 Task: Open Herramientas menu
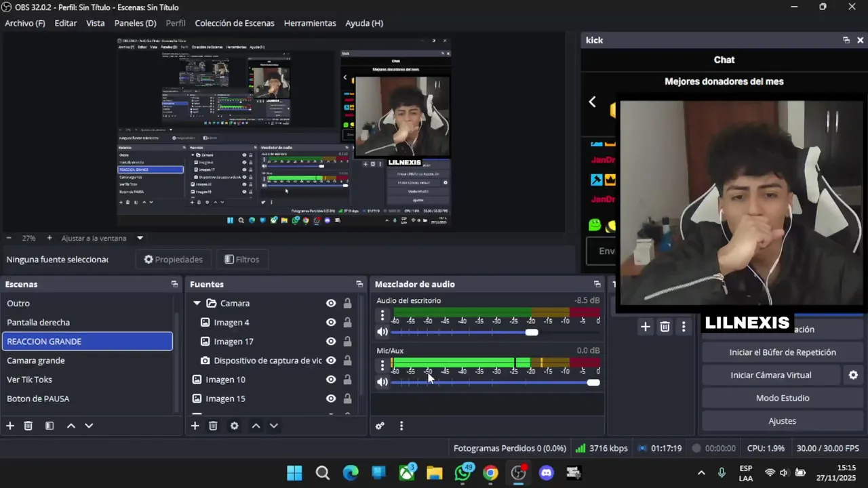coord(310,23)
